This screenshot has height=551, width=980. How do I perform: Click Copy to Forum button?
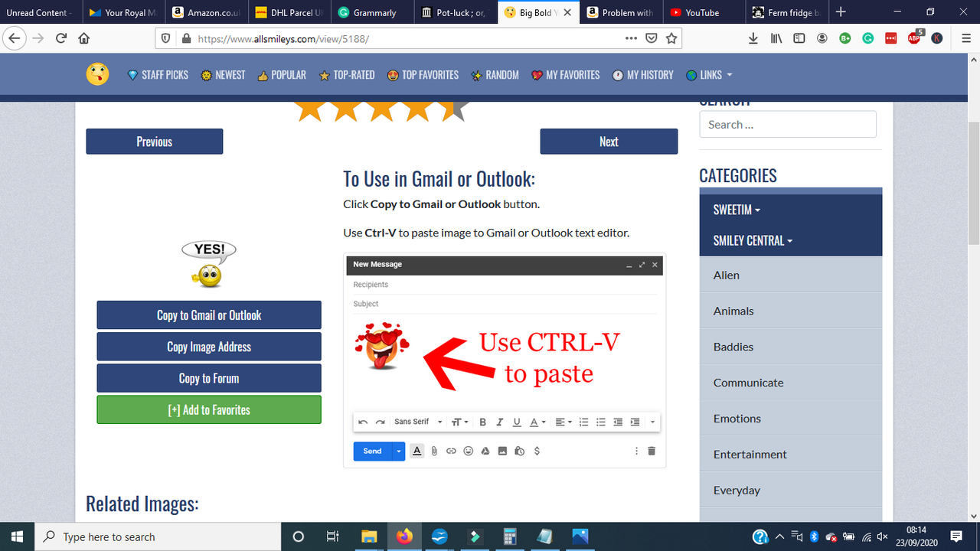coord(209,378)
